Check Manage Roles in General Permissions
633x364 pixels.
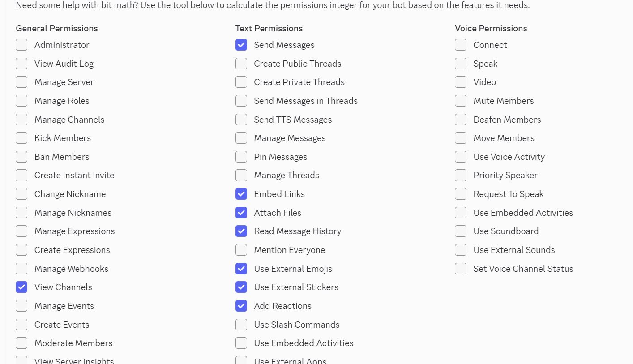point(21,101)
